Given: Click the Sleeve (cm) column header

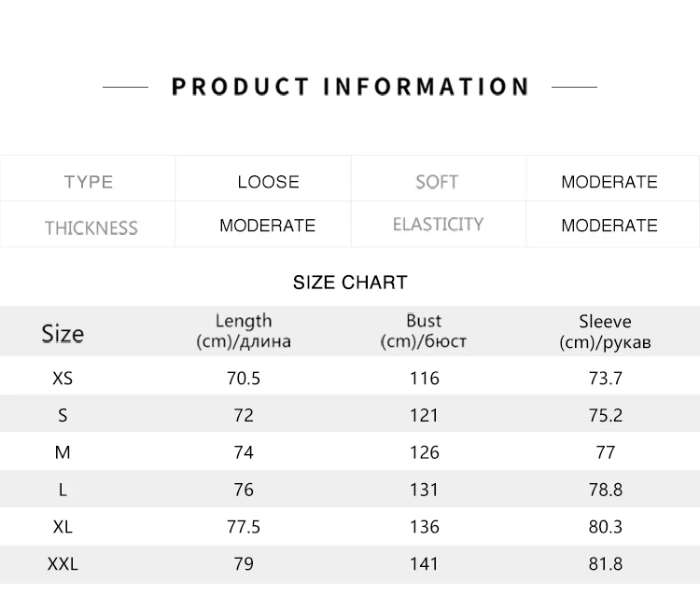Looking at the screenshot, I should [605, 331].
